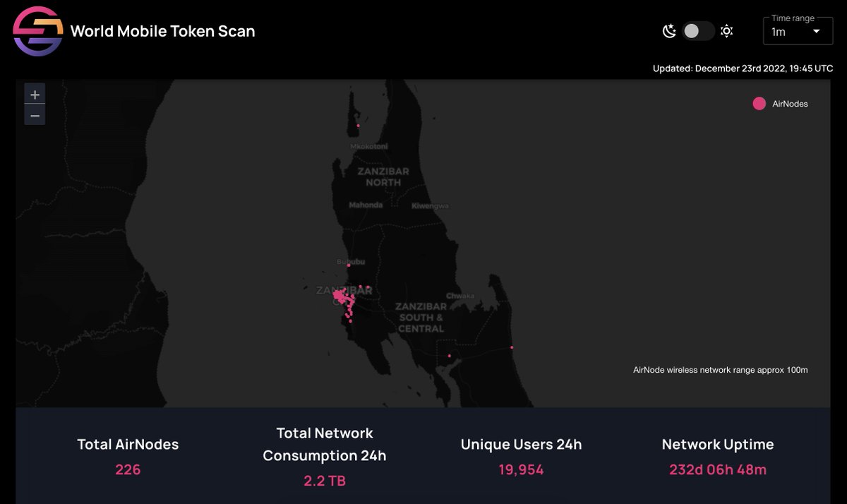847x504 pixels.
Task: Click the Zanzibar South & Central label
Action: (421, 318)
